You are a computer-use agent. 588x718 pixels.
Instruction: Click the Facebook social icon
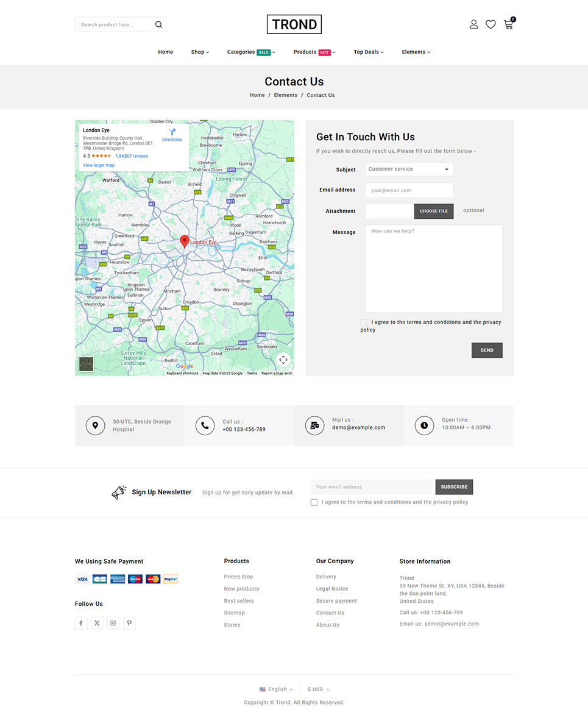[x=81, y=623]
